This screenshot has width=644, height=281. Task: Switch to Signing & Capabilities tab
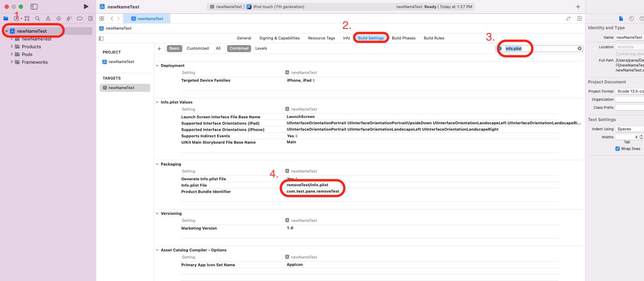(279, 38)
